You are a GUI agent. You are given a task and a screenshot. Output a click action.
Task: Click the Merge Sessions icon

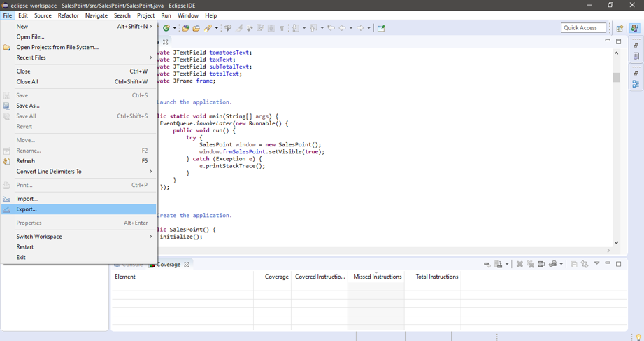(541, 264)
